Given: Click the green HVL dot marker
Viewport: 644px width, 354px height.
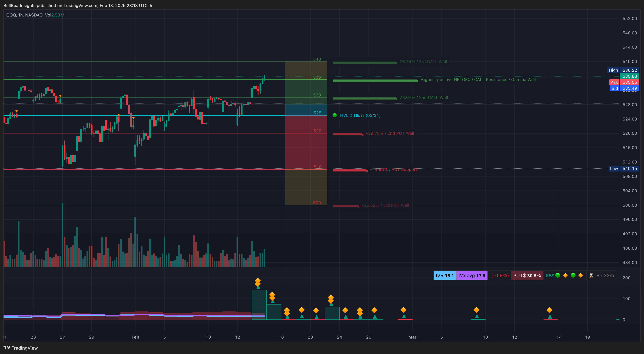Looking at the screenshot, I should 334,115.
